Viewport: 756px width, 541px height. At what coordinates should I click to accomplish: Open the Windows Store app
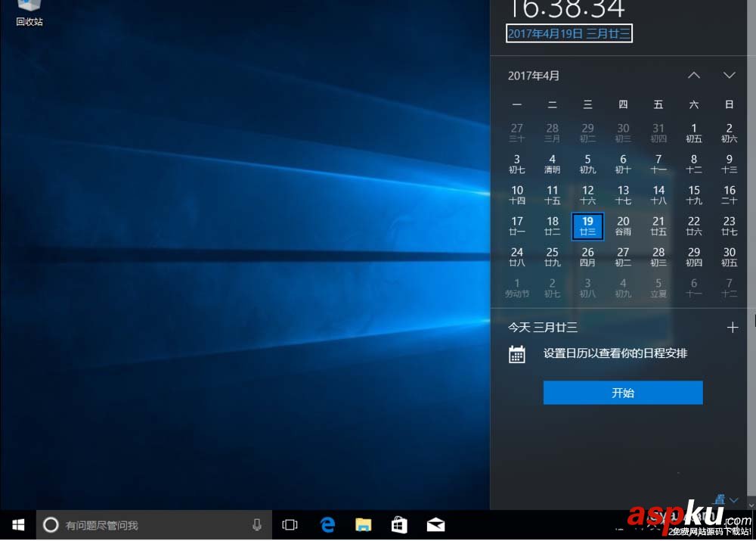pos(399,524)
